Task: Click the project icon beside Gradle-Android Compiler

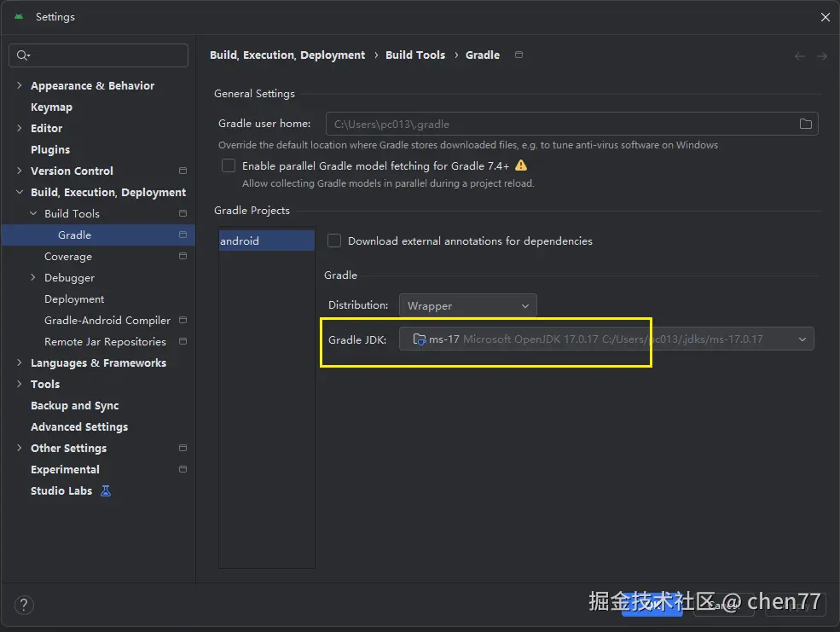Action: pos(182,321)
